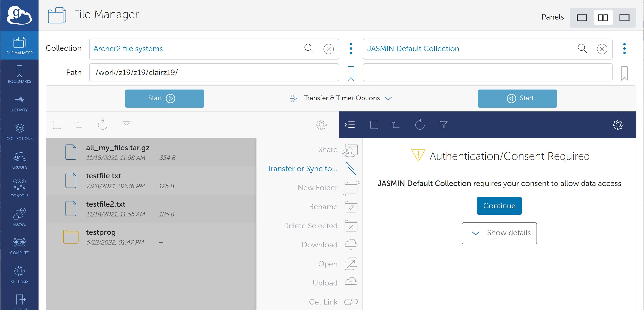Switch to single right panel layout
The height and width of the screenshot is (310, 644).
point(624,18)
